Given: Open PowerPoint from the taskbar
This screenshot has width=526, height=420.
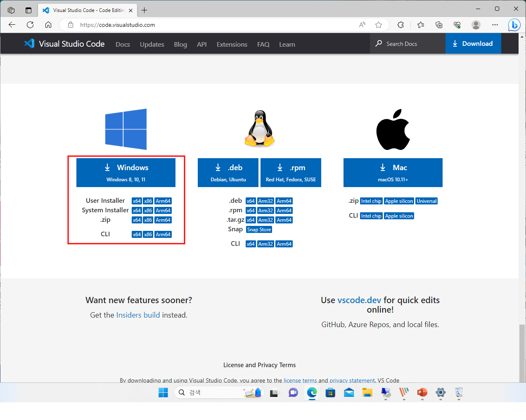Looking at the screenshot, I should pos(422,392).
